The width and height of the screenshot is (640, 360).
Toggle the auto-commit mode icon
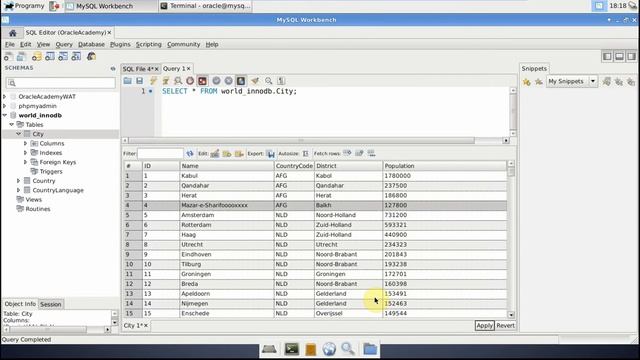(x=241, y=81)
